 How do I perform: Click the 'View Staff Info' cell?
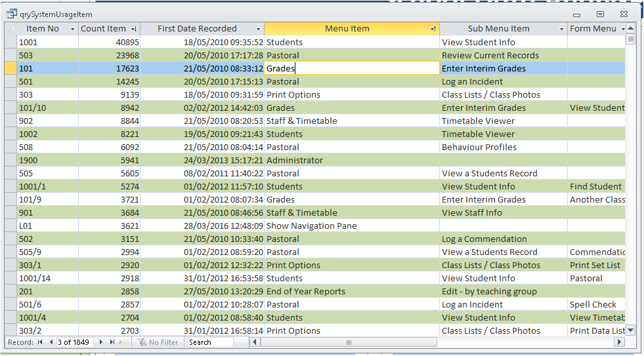point(504,212)
